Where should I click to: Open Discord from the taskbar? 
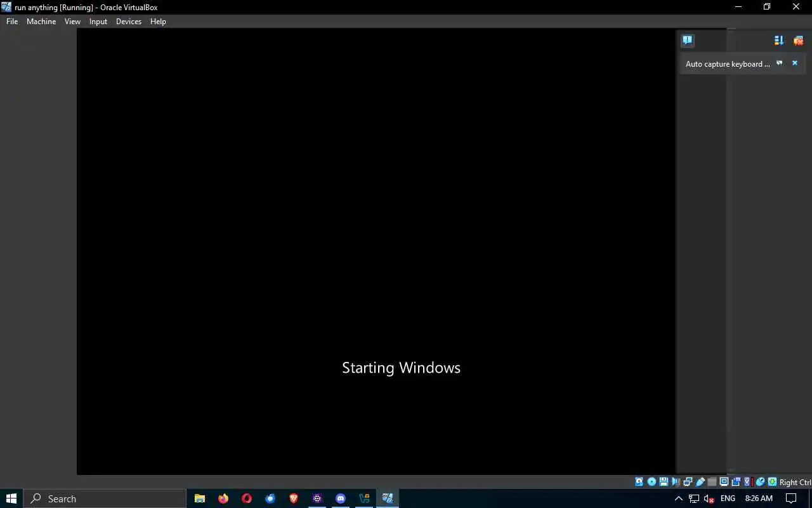click(x=341, y=498)
